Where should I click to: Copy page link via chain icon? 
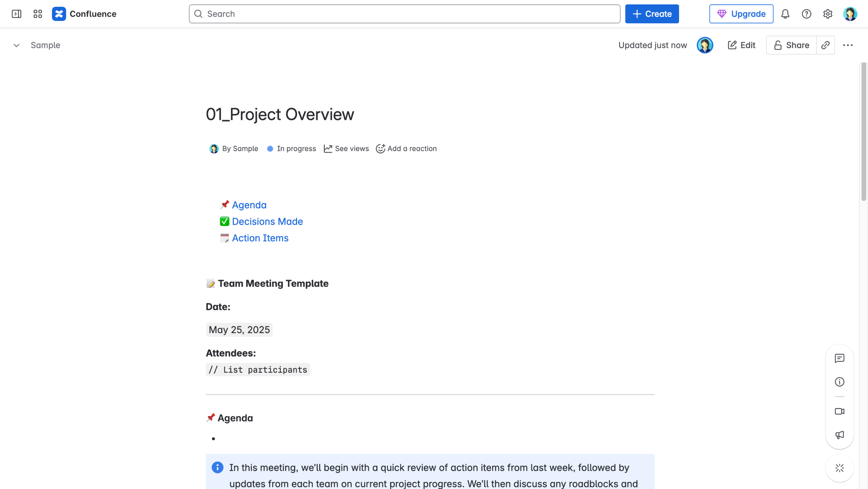825,45
